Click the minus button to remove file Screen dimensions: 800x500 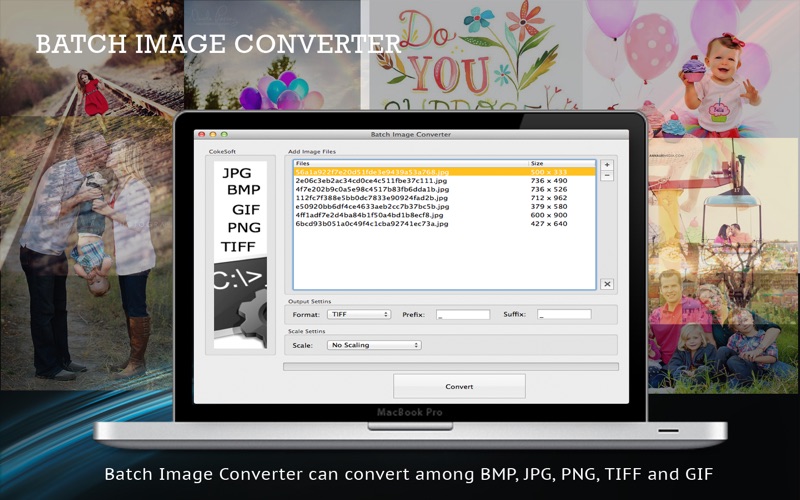[606, 175]
